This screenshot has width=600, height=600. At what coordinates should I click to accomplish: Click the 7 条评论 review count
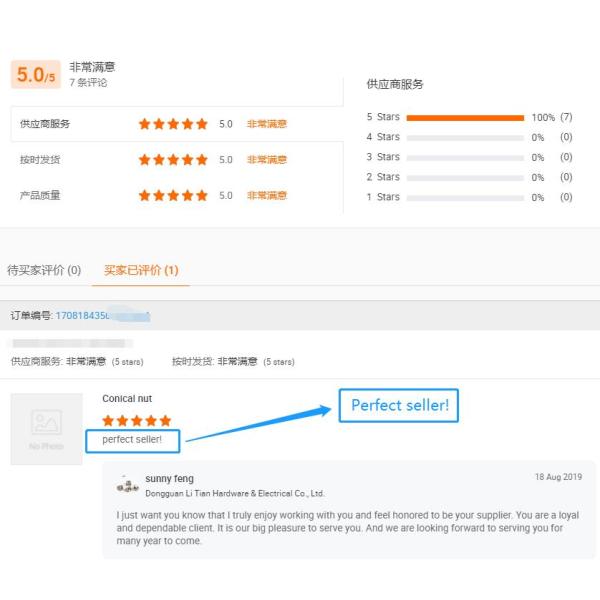(x=88, y=82)
